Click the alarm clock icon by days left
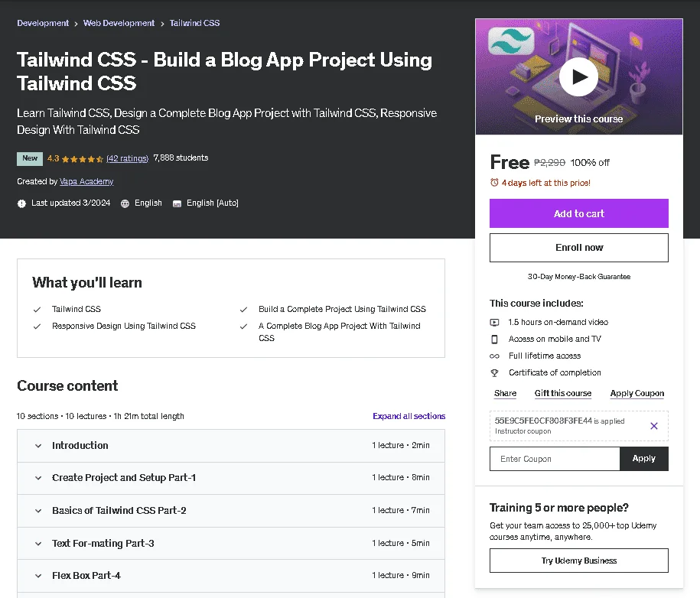This screenshot has width=700, height=598. click(x=494, y=183)
